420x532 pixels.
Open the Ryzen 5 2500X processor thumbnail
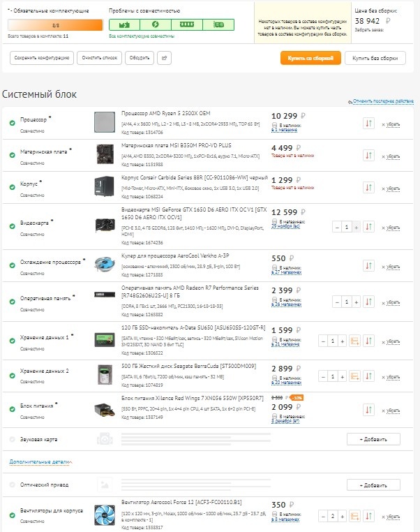click(x=105, y=122)
